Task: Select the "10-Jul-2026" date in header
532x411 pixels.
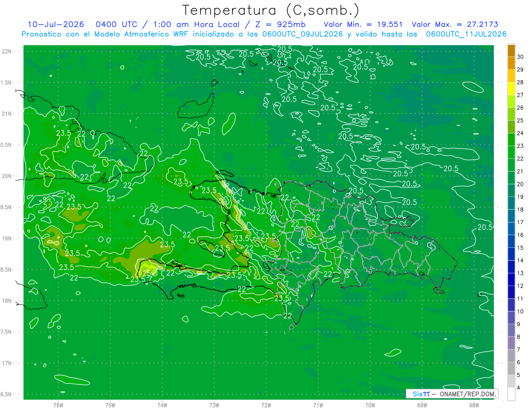Action: (56, 24)
